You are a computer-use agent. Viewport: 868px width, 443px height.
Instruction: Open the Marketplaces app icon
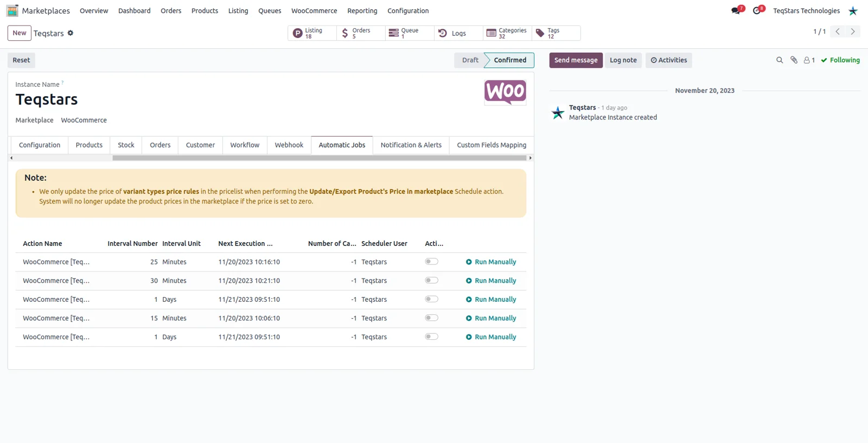tap(12, 11)
